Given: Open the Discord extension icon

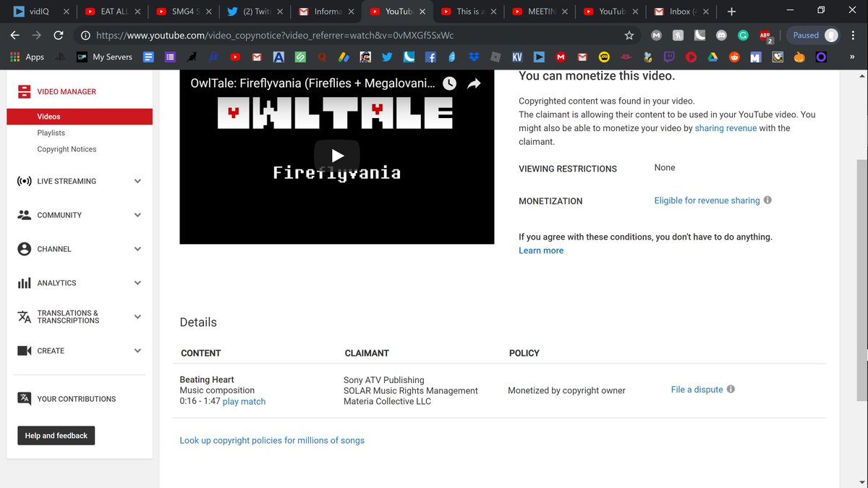Looking at the screenshot, I should click(720, 35).
